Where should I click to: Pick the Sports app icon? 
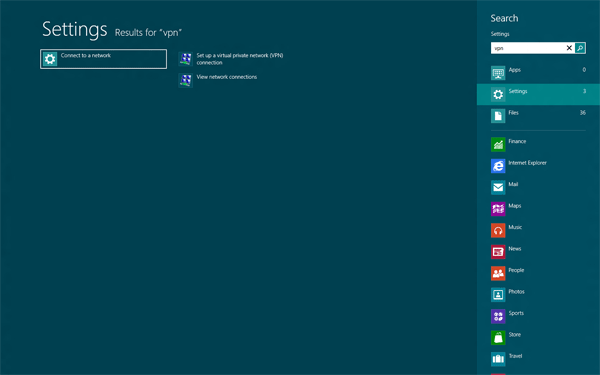[498, 316]
